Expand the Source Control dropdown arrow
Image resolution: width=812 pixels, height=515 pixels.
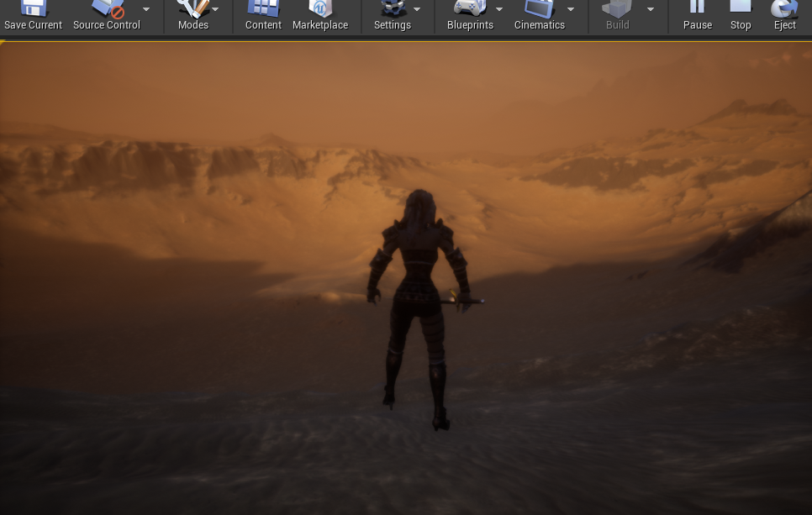coord(146,9)
